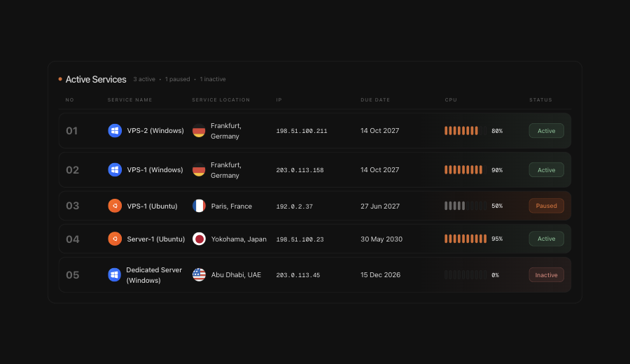Click the Ubuntu icon next to Server-1

click(115, 239)
